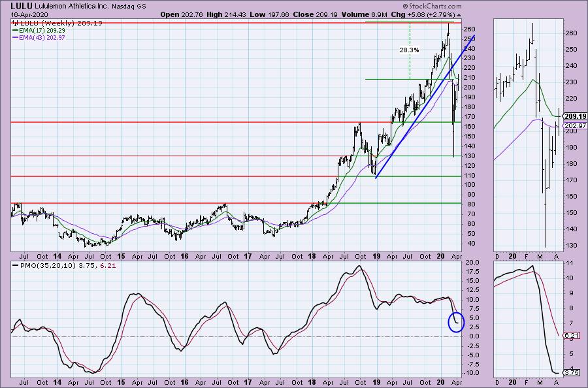The width and height of the screenshot is (588, 388).
Task: Click the black line marker before PMO(35,20,10)
Action: [x=15, y=266]
